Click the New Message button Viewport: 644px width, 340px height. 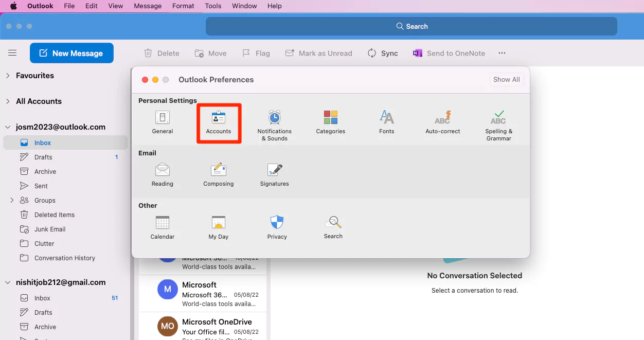(71, 53)
